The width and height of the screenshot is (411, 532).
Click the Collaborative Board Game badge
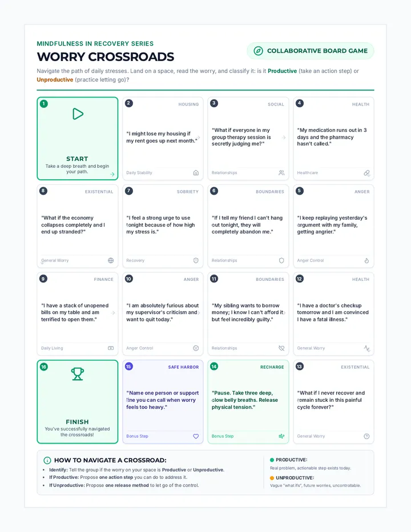[310, 51]
